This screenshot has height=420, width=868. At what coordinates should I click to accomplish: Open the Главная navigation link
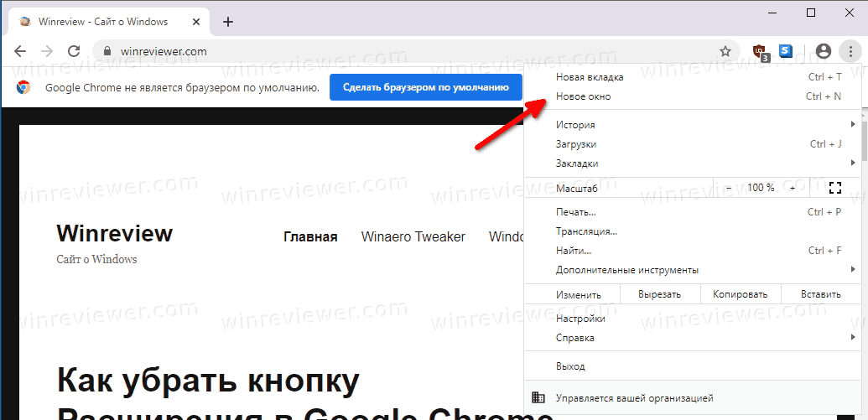point(310,237)
